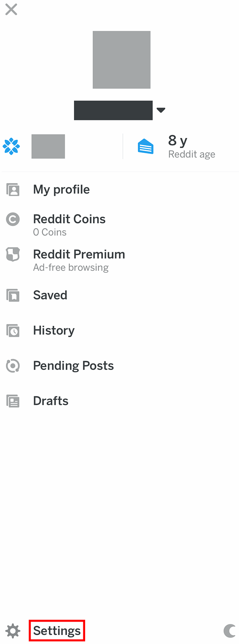239x644 pixels.
Task: Open Saved posts menu item
Action: click(x=50, y=295)
